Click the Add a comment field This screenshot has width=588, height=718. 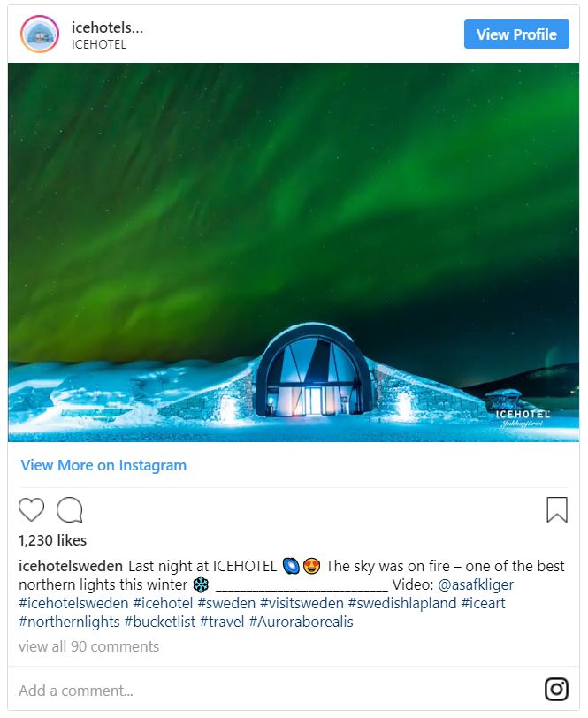[275, 690]
